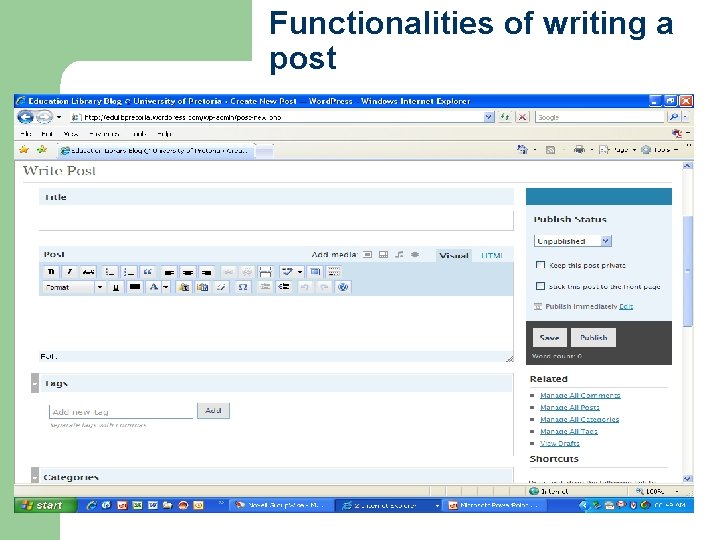Open Manage All Posts link
This screenshot has width=720, height=540.
[569, 407]
